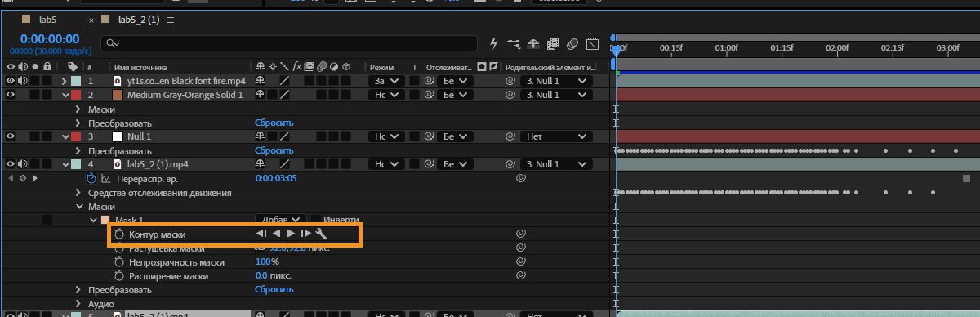980x317 pixels.
Task: Toggle the lock box for Mask 1
Action: point(47,221)
